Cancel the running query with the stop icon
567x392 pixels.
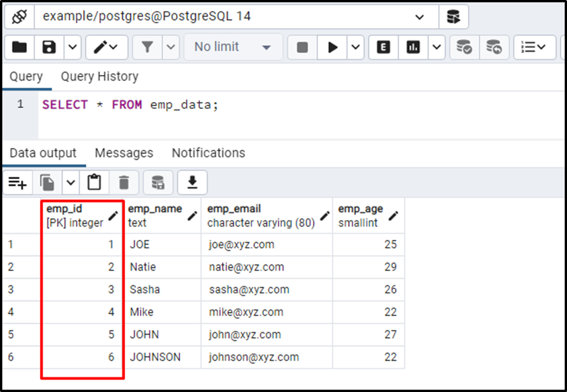(x=302, y=47)
